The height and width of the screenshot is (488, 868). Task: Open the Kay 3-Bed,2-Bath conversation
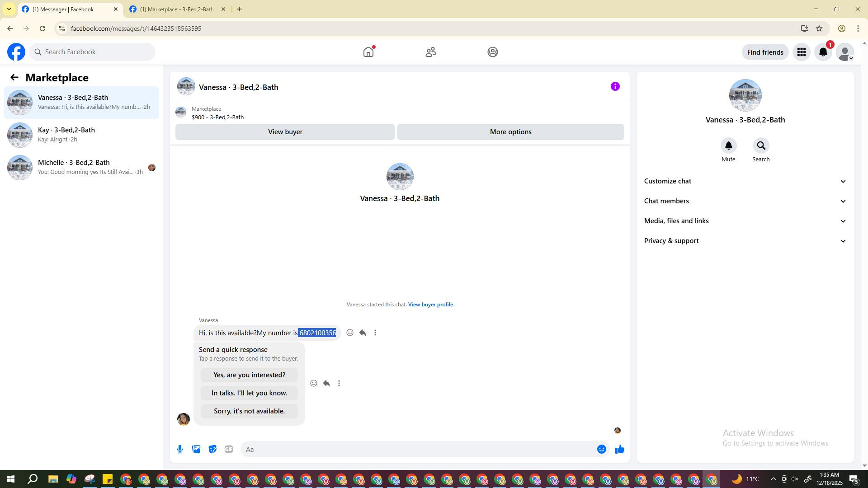pos(81,135)
